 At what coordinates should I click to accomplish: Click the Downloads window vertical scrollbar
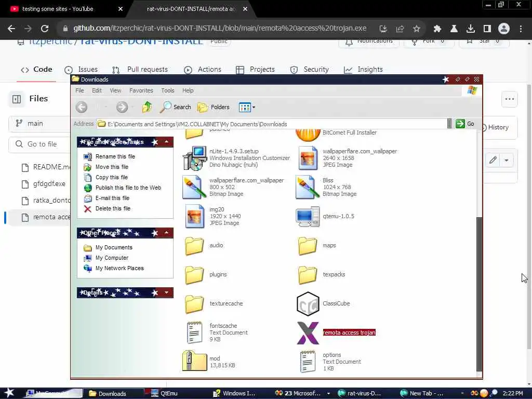pyautogui.click(x=479, y=294)
